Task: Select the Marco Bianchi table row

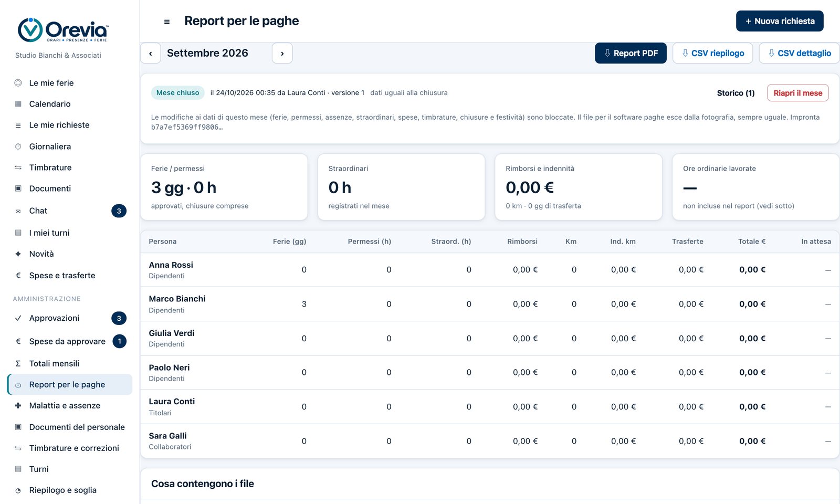Action: (x=490, y=304)
